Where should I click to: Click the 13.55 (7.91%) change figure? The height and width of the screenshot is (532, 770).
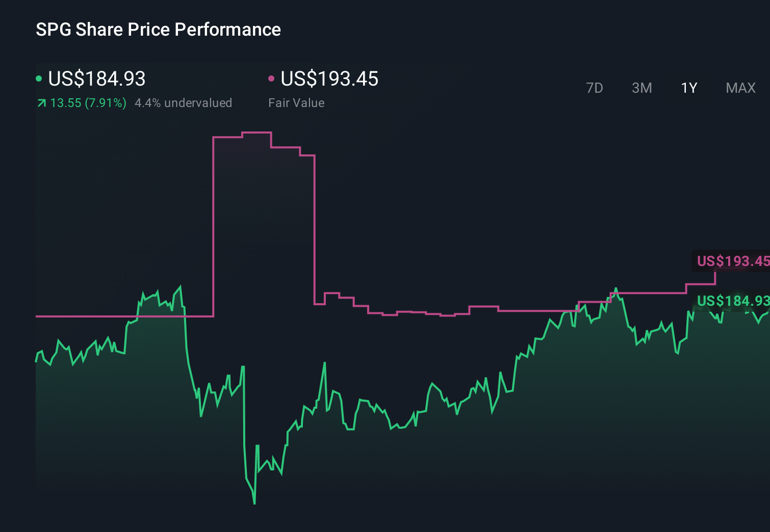[88, 102]
